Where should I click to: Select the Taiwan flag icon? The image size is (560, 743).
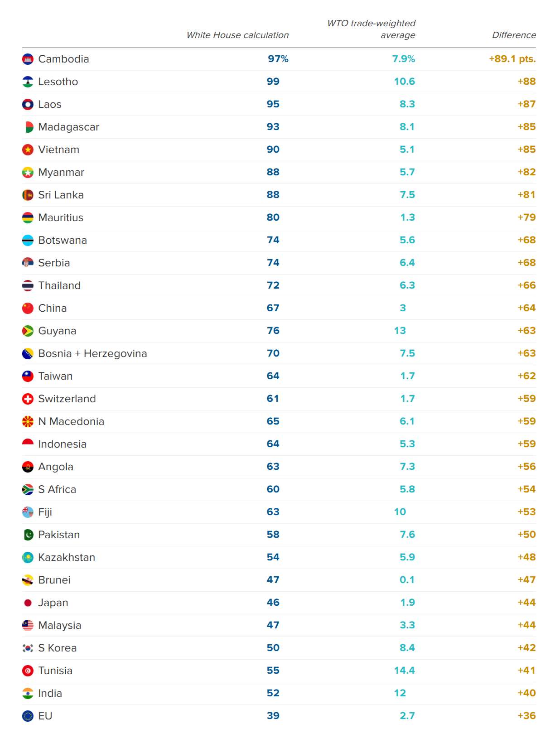[x=28, y=376]
